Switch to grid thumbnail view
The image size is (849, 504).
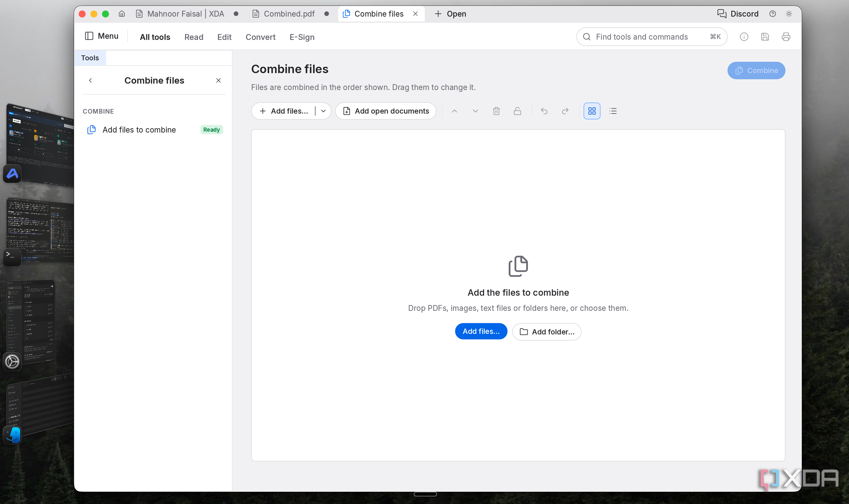click(592, 111)
